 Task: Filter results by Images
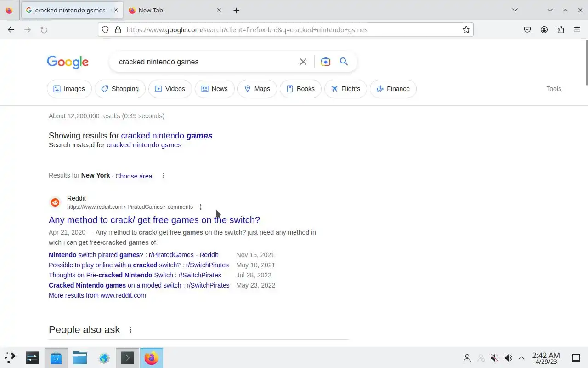pyautogui.click(x=69, y=89)
